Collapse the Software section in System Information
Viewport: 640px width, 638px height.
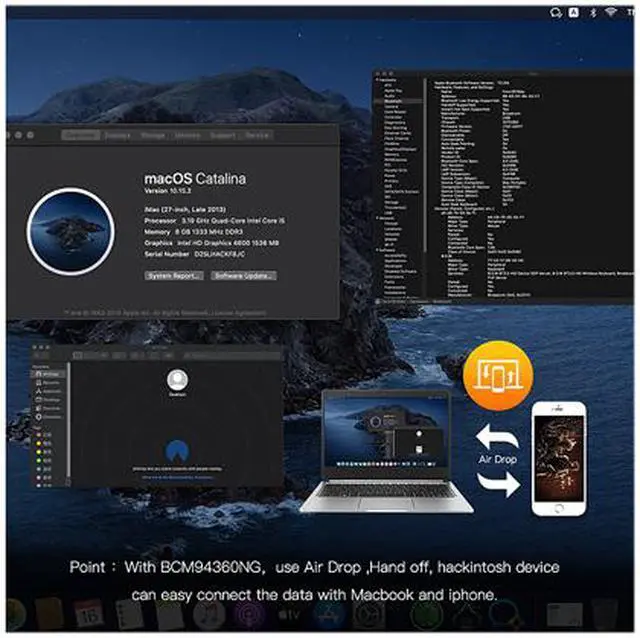[377, 250]
